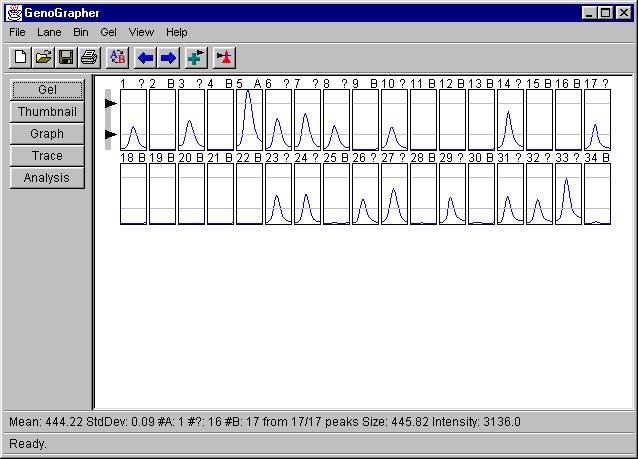Image resolution: width=638 pixels, height=459 pixels.
Task: Save using the floppy disk icon
Action: pyautogui.click(x=66, y=58)
